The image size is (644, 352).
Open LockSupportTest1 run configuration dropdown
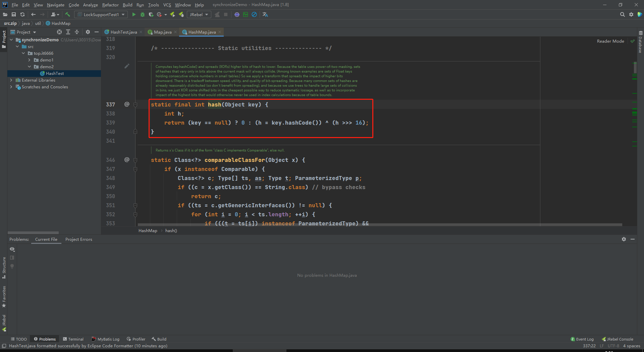(x=101, y=14)
